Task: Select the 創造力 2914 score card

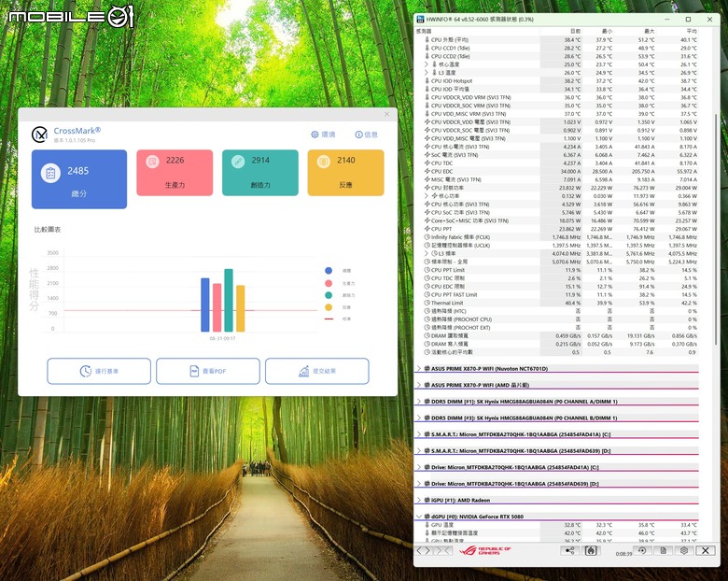Action: 260,173
